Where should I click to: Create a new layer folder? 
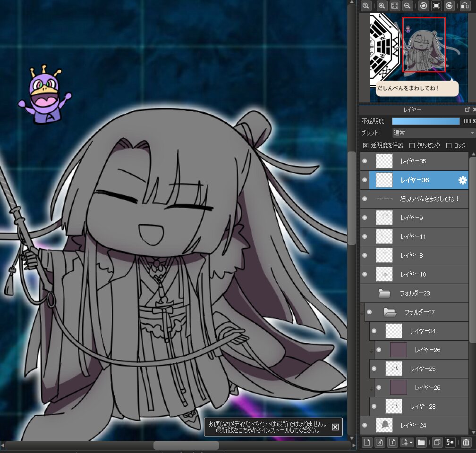coord(421,442)
